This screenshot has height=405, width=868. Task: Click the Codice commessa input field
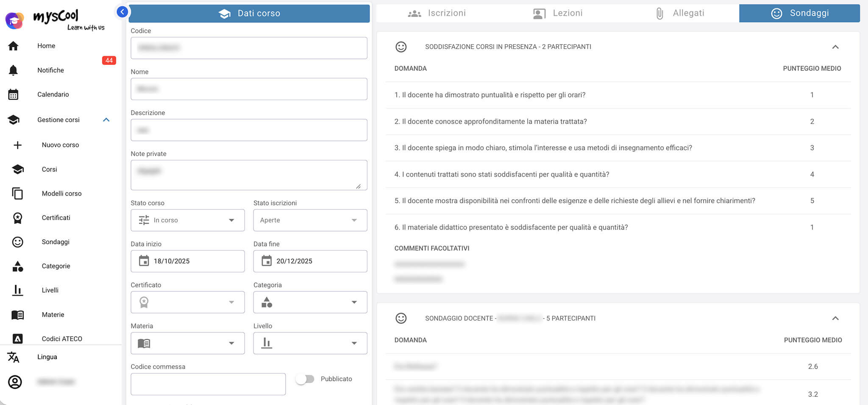coord(208,384)
